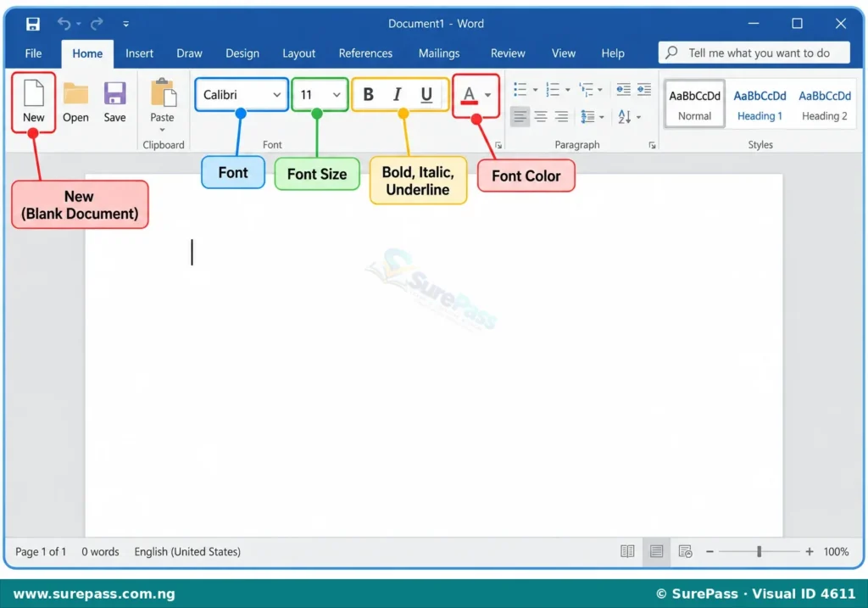Click the 0 words count
Viewport: 868px width, 608px height.
100,551
